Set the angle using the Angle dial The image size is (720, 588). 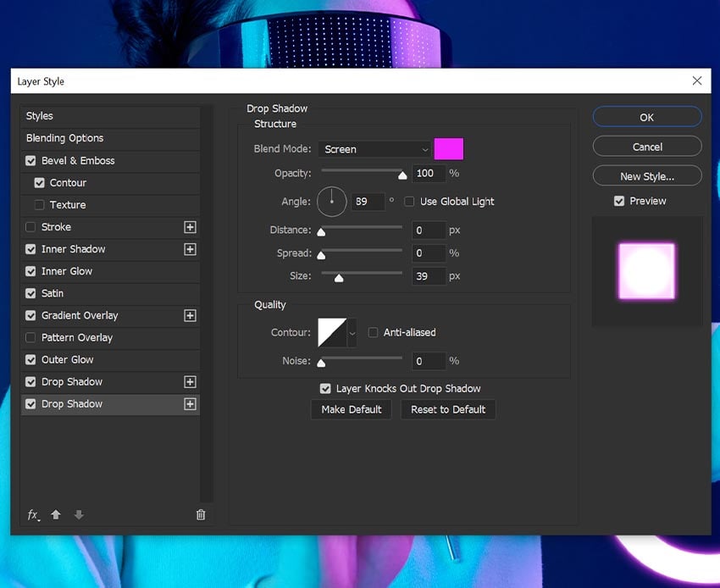[x=331, y=201]
